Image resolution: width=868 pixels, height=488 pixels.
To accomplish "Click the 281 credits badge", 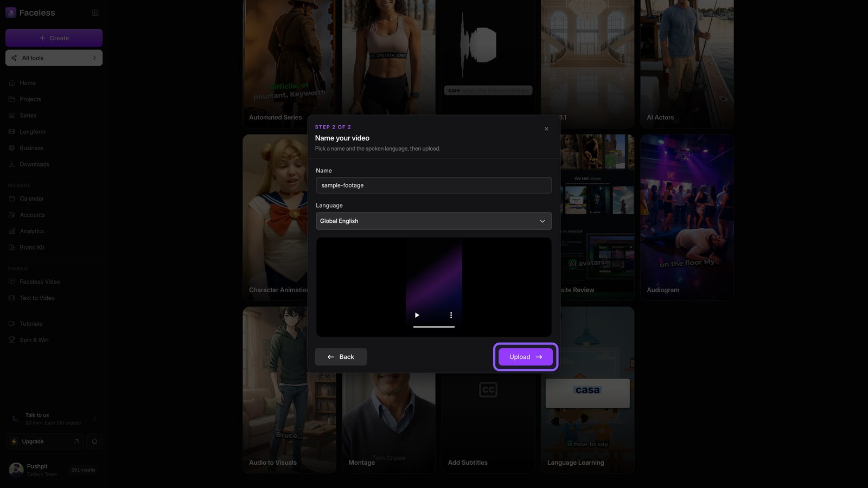I will [83, 470].
